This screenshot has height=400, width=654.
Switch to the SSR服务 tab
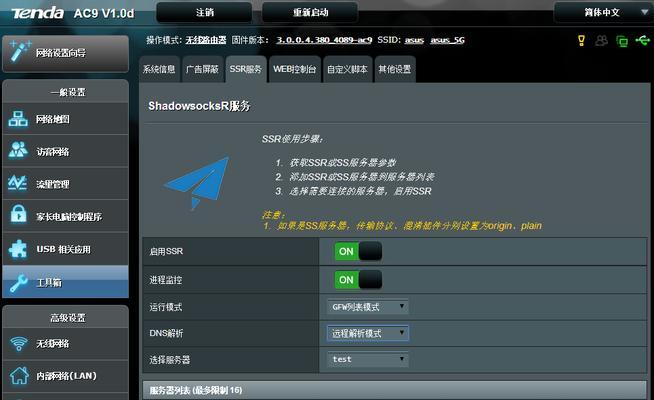point(246,69)
